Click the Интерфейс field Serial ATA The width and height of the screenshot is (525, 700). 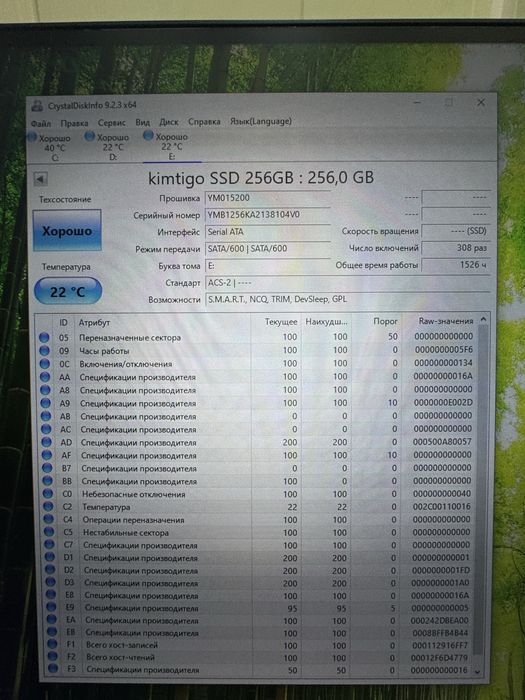267,232
